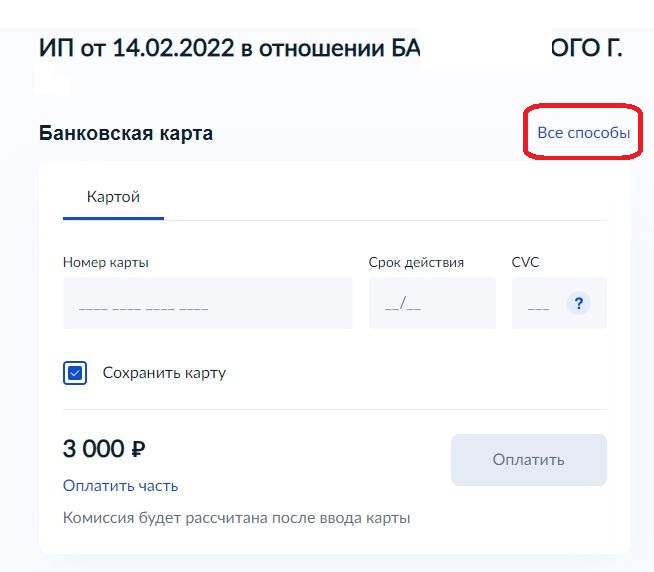Switch to the Картой tab
Screen dimensions: 654x572
coord(113,197)
